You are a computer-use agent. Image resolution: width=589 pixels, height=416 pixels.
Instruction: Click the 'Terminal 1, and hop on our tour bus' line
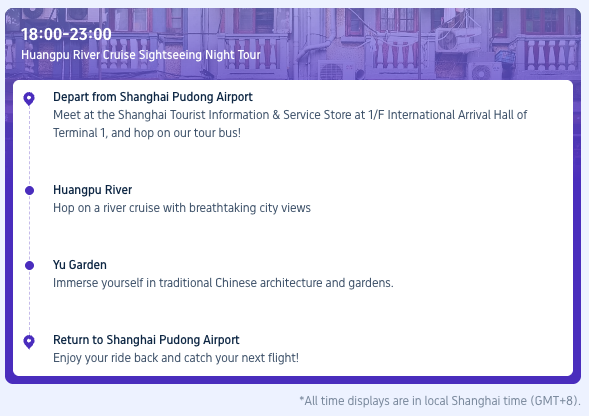coord(147,133)
